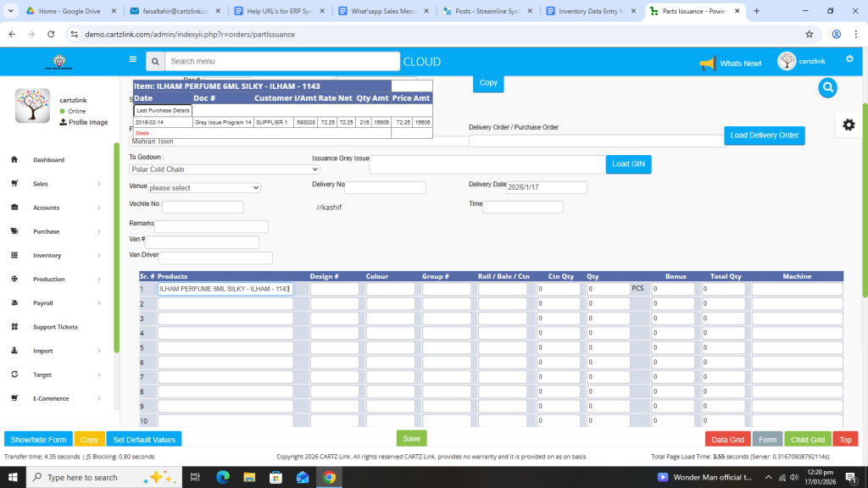Open Microsoft Edge from the taskbar
Image resolution: width=868 pixels, height=488 pixels.
(223, 477)
